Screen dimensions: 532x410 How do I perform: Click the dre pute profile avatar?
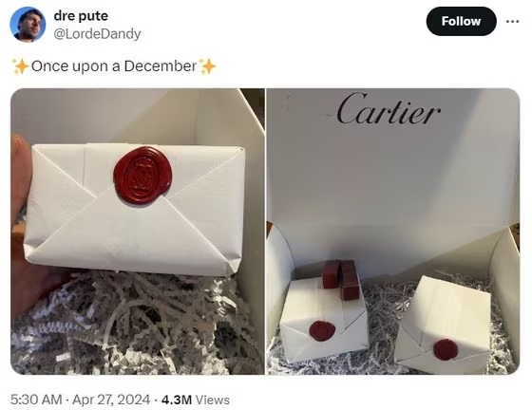click(28, 24)
